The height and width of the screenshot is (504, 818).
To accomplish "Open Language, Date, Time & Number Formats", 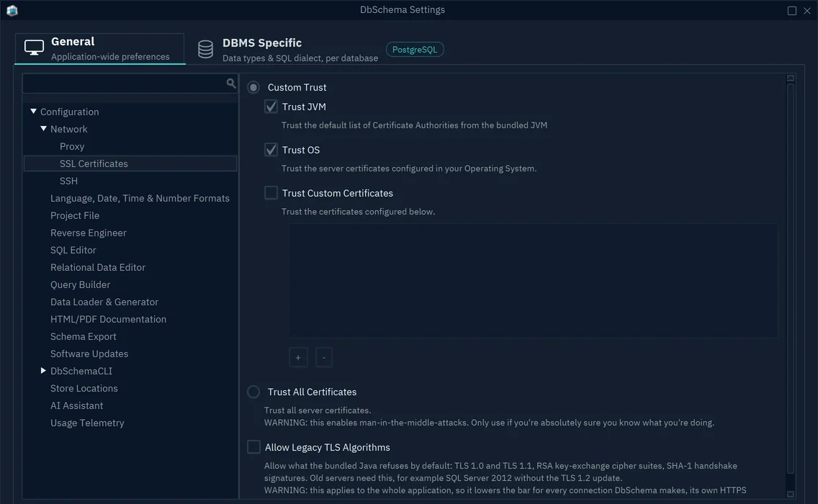I will click(140, 198).
